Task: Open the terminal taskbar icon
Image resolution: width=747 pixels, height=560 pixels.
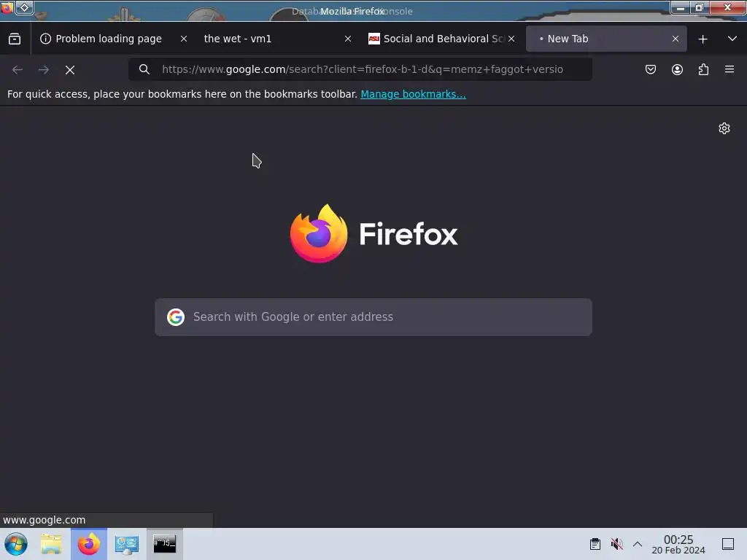Action: [x=164, y=544]
